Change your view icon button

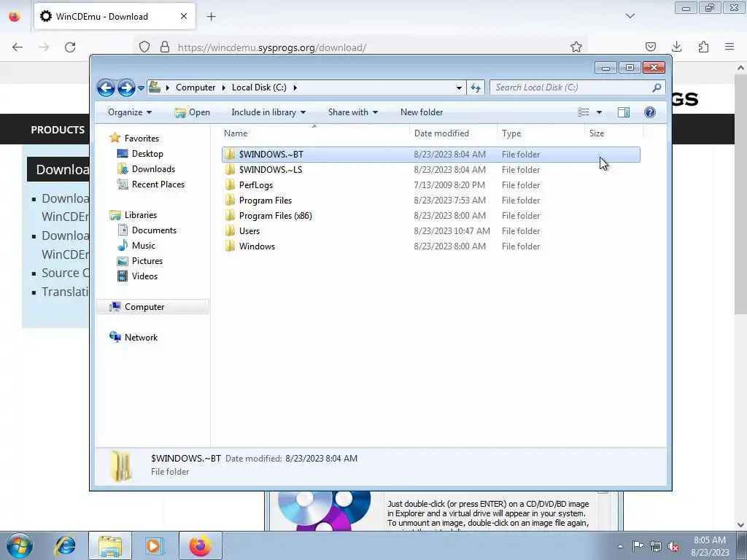[583, 112]
